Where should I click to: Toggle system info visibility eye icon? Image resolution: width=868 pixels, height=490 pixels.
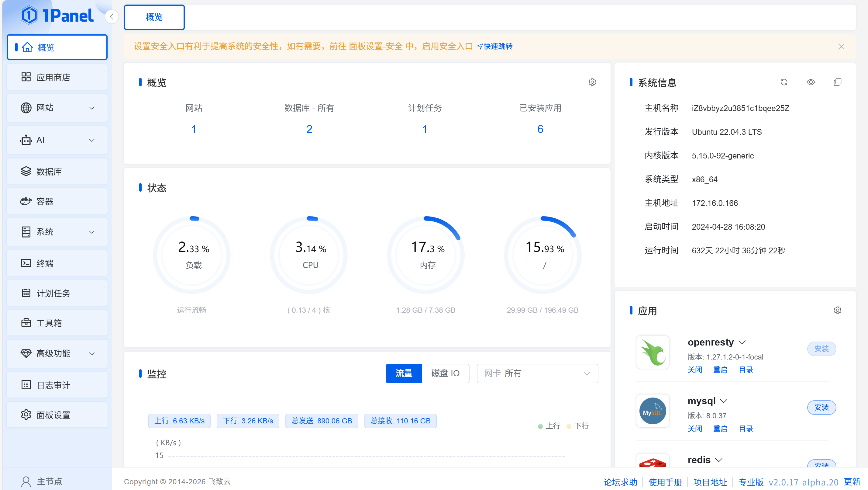click(x=811, y=82)
